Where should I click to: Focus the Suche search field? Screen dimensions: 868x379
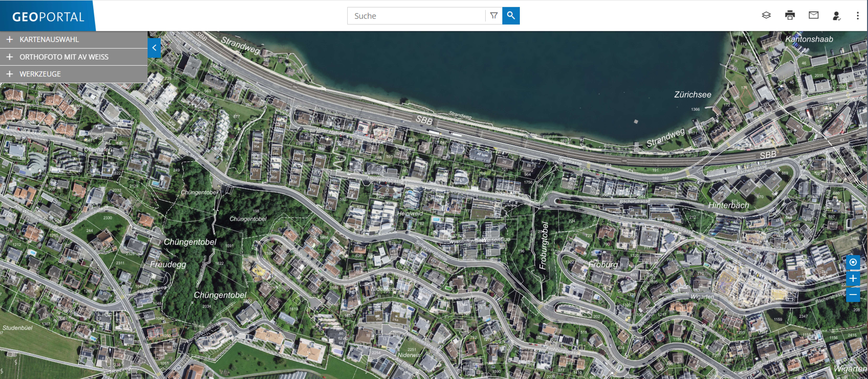click(x=416, y=16)
